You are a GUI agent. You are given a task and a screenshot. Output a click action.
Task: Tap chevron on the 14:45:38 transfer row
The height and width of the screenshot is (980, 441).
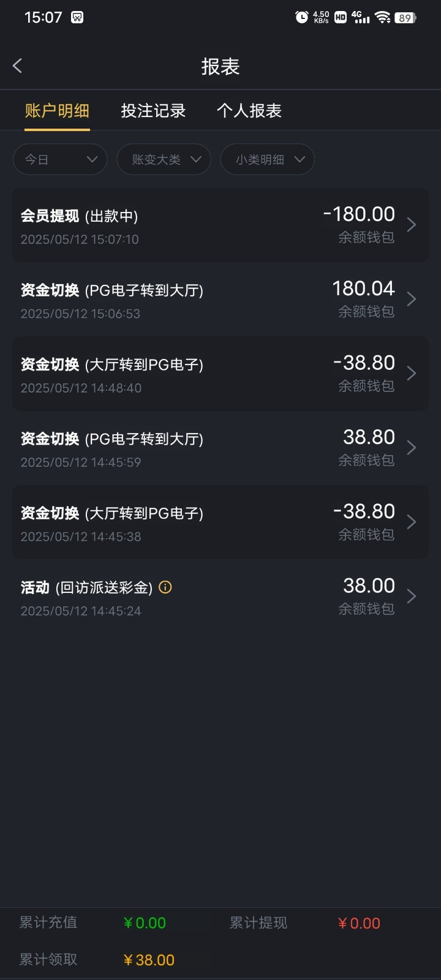tap(412, 522)
